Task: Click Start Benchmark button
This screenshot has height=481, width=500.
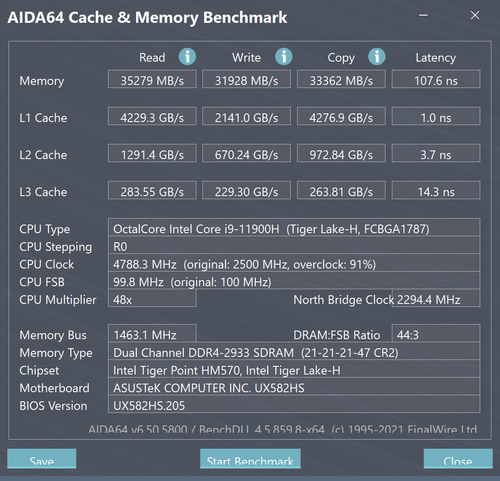Action: coord(250,459)
